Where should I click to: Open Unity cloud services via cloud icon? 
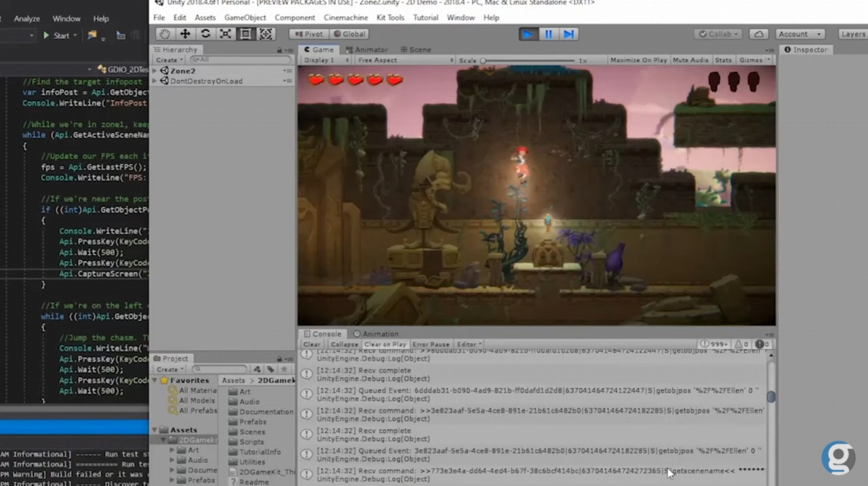(759, 34)
